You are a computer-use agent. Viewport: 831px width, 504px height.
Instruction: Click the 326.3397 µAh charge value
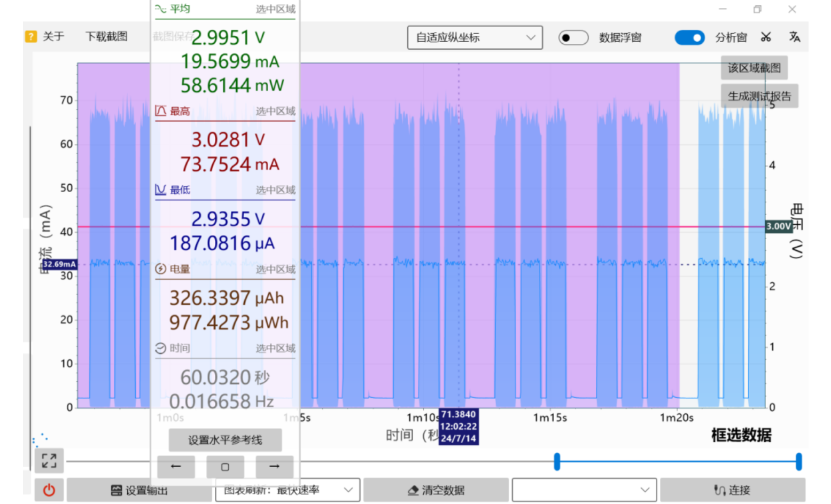(227, 298)
